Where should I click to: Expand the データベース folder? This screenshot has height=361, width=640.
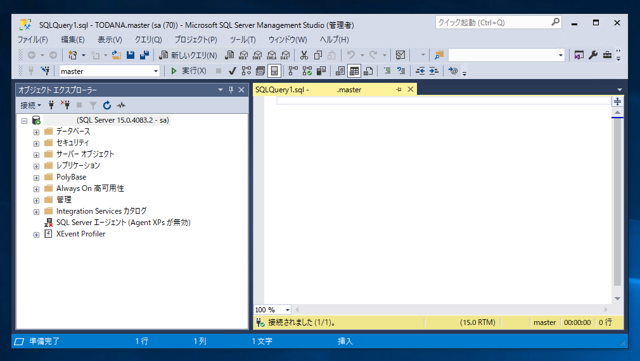pos(36,132)
